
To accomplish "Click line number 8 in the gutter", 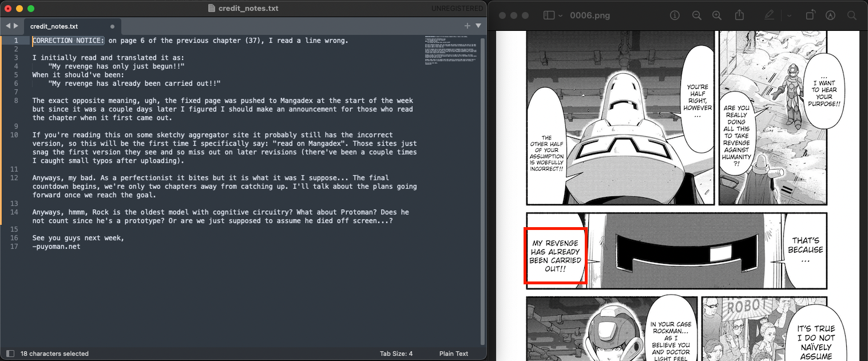I will point(16,101).
